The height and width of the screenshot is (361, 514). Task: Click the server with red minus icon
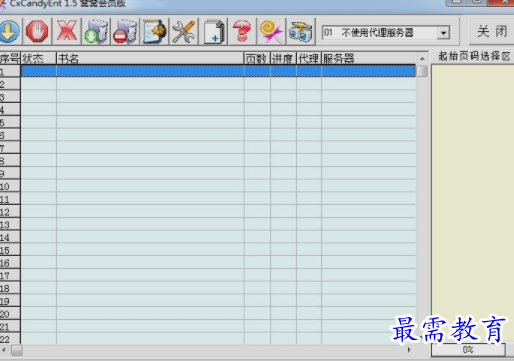tap(125, 32)
